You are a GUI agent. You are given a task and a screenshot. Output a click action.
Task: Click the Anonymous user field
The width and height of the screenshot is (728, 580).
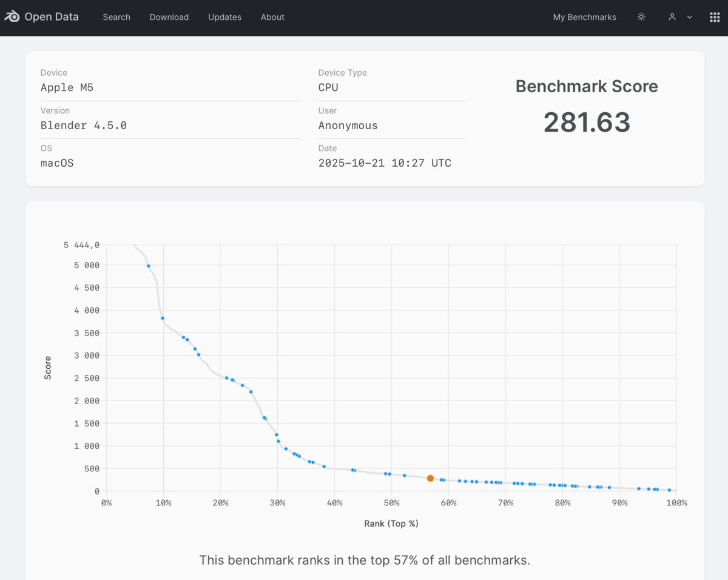348,126
